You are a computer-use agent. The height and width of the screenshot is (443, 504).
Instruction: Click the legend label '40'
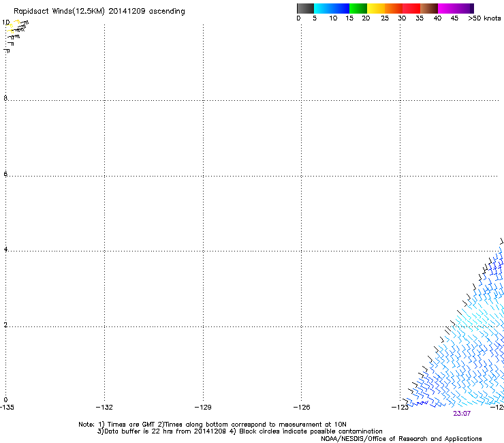click(437, 18)
